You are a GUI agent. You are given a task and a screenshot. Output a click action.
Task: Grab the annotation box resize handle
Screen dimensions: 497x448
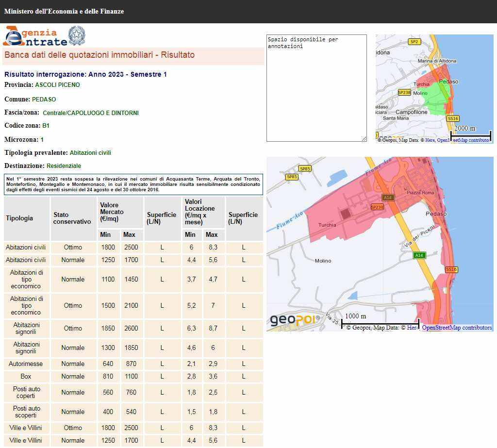(364, 139)
